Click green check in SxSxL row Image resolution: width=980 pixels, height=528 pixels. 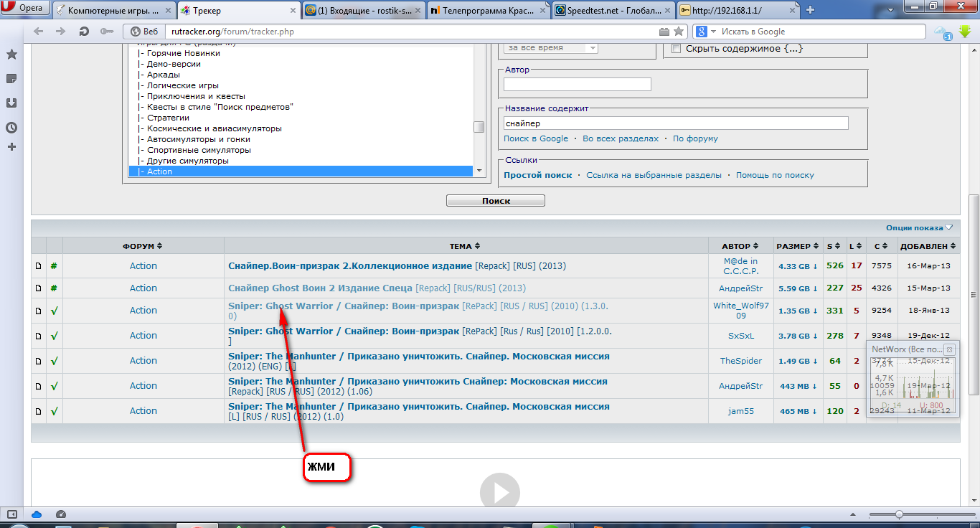pyautogui.click(x=54, y=336)
